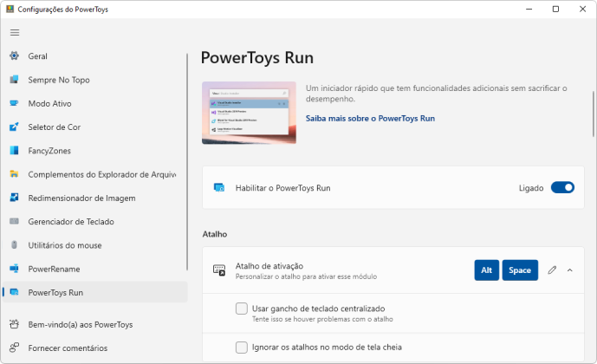
Task: Click the PowerToys Run sidebar icon
Action: (14, 292)
